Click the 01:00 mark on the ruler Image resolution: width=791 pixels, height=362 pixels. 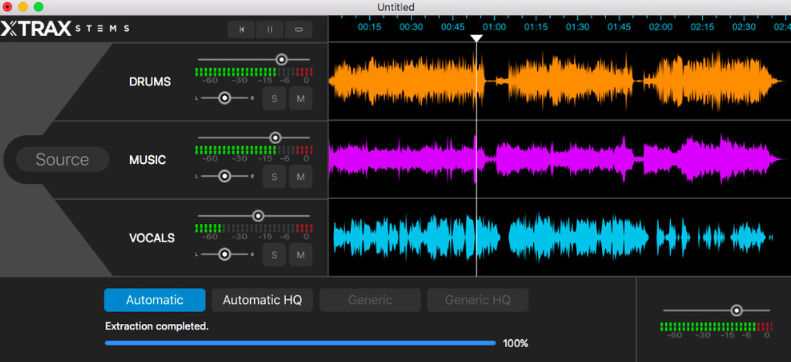494,27
